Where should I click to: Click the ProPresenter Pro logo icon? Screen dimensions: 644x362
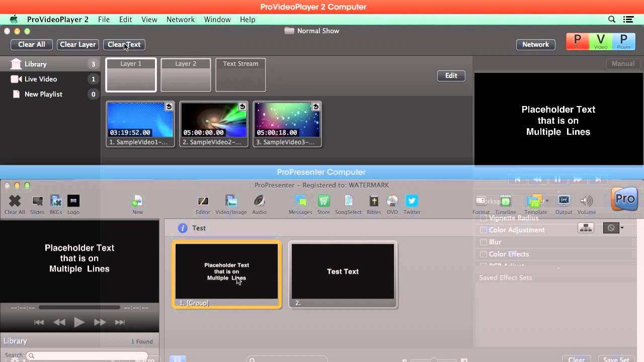[x=624, y=199]
